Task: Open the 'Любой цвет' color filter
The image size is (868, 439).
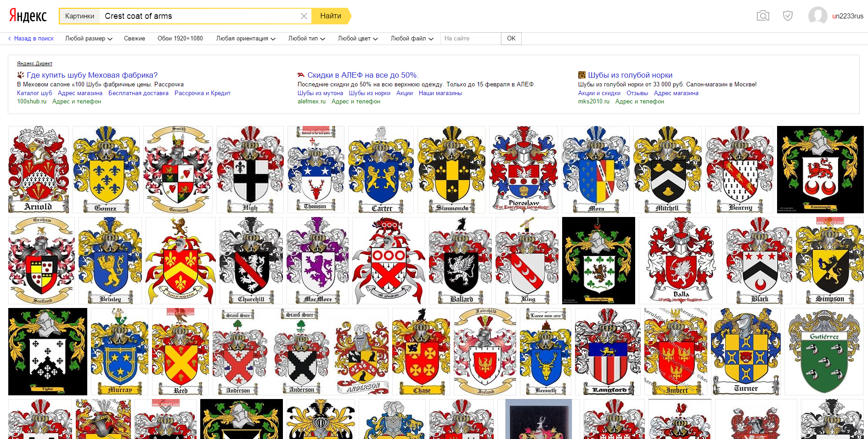Action: point(357,39)
